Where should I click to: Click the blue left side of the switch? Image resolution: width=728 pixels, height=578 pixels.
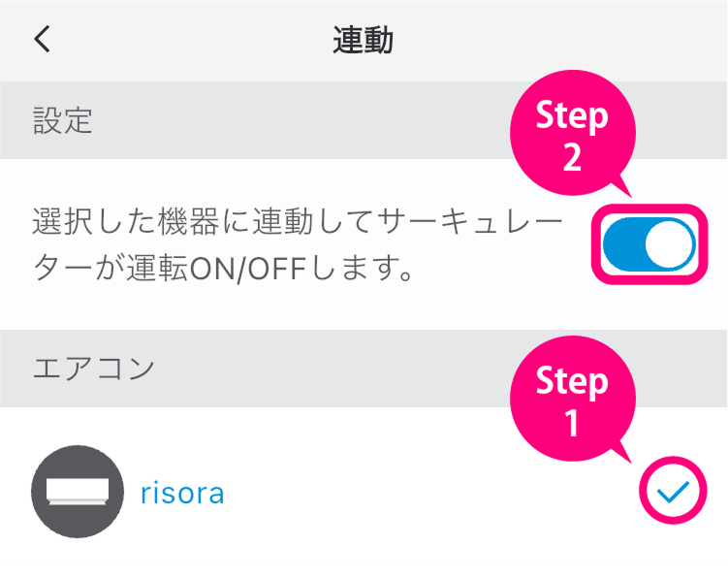(x=622, y=244)
